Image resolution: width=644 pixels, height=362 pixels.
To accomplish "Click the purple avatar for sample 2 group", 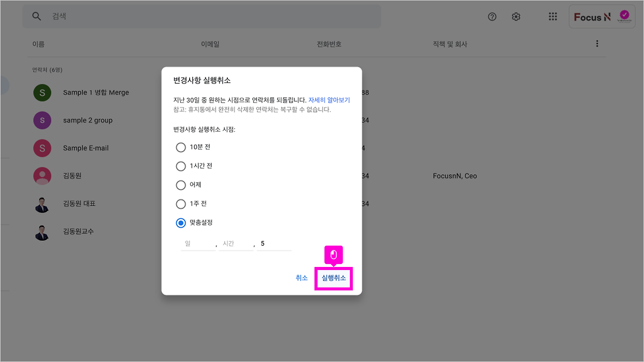I will coord(42,120).
